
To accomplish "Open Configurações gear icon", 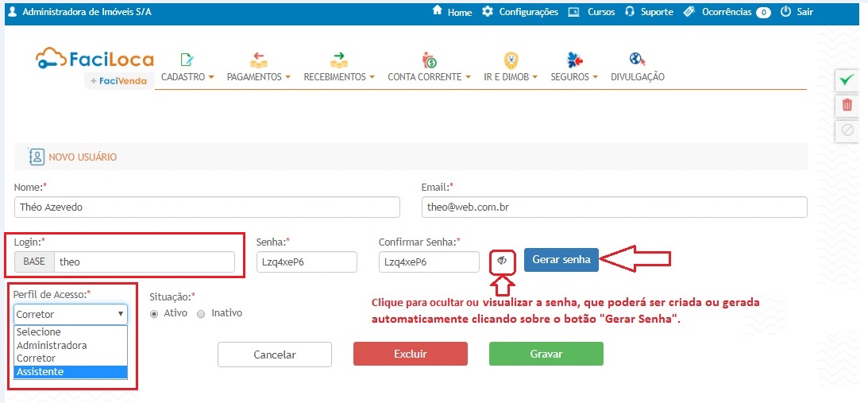I will (488, 12).
